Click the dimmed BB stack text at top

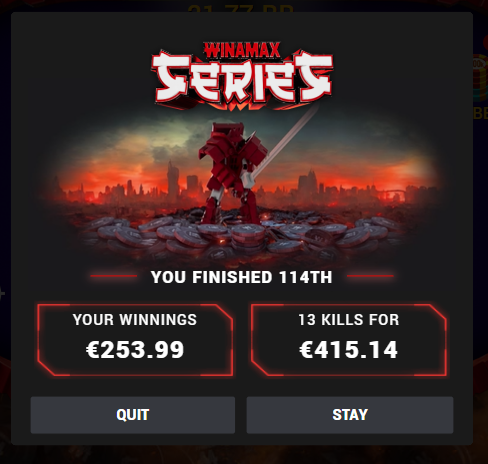[241, 9]
